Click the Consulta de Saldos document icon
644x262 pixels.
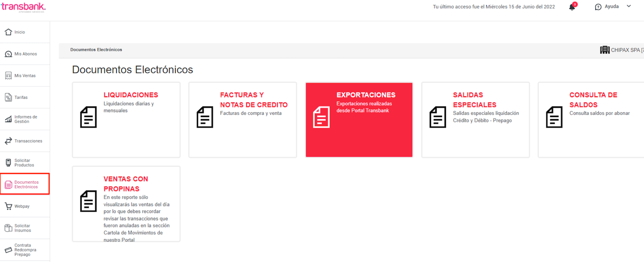tap(554, 117)
